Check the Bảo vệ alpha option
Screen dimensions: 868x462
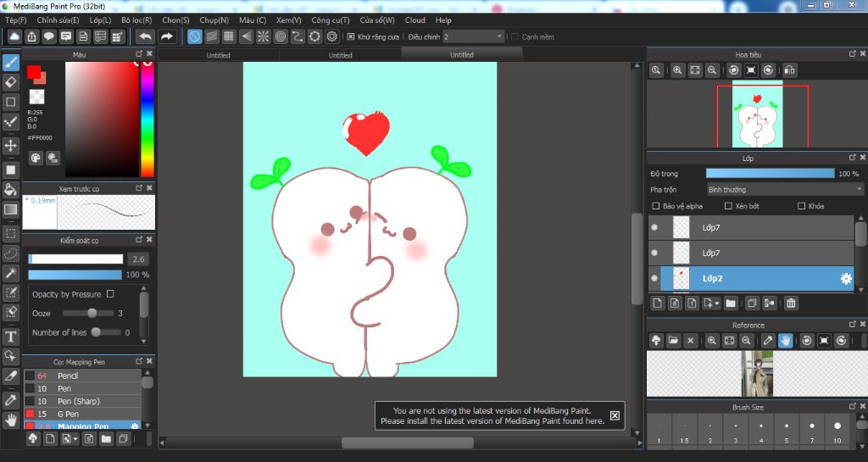coord(656,206)
